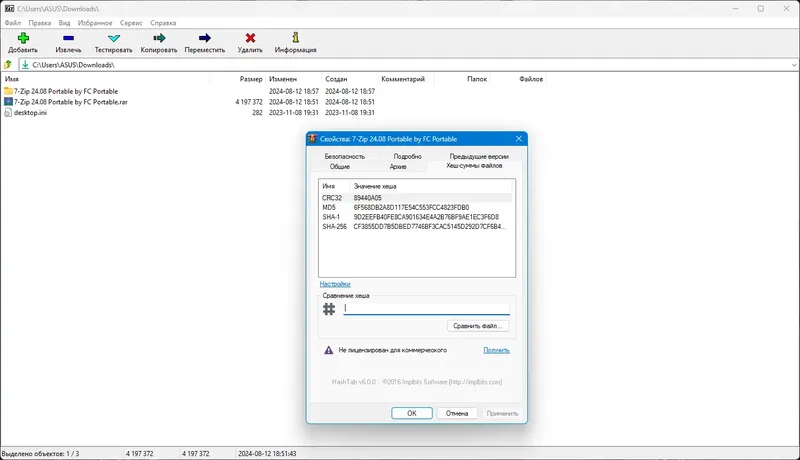Click the Отмена button
The width and height of the screenshot is (800, 460).
click(457, 413)
